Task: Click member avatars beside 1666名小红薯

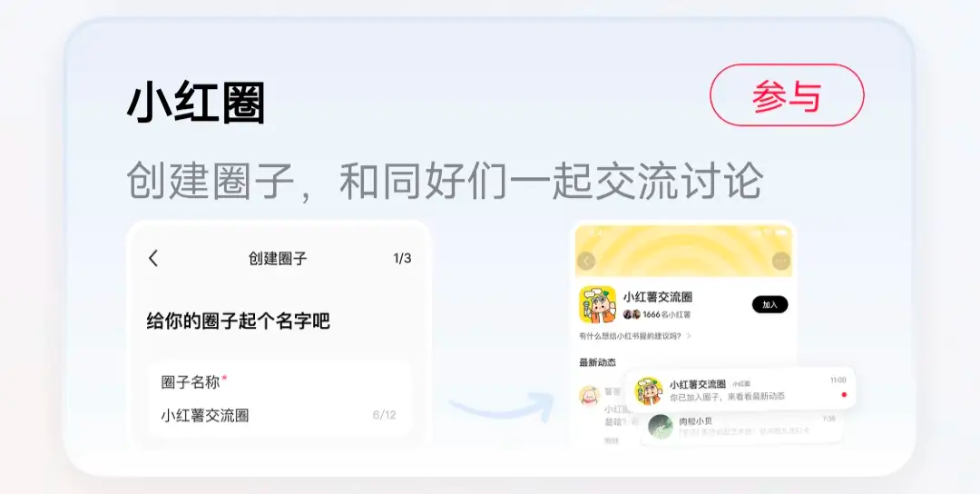Action: [x=632, y=314]
